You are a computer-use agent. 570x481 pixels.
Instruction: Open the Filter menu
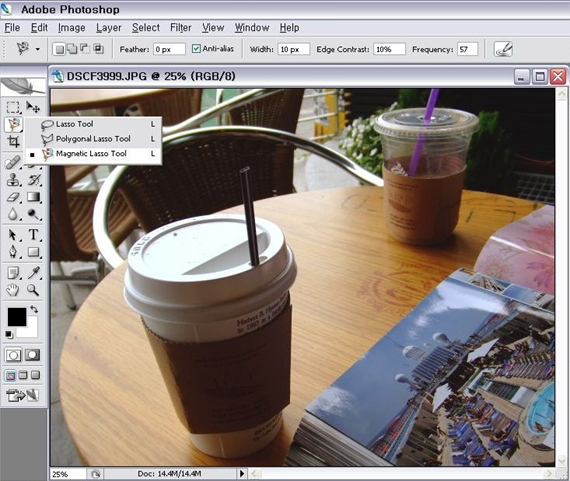181,28
